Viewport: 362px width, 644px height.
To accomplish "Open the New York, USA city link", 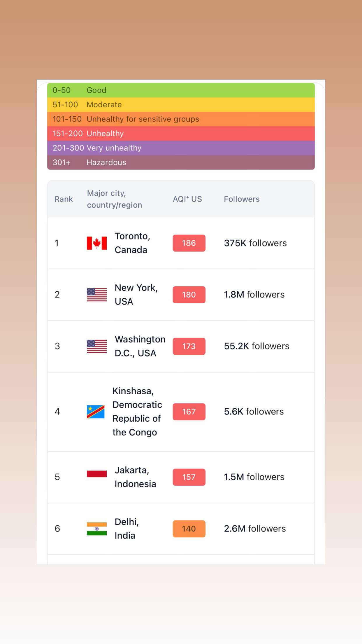I will 136,295.
